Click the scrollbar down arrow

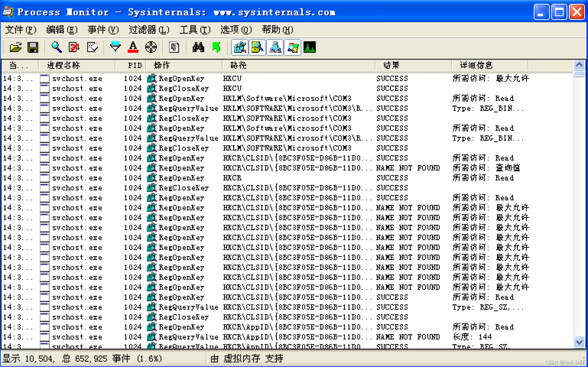point(579,342)
